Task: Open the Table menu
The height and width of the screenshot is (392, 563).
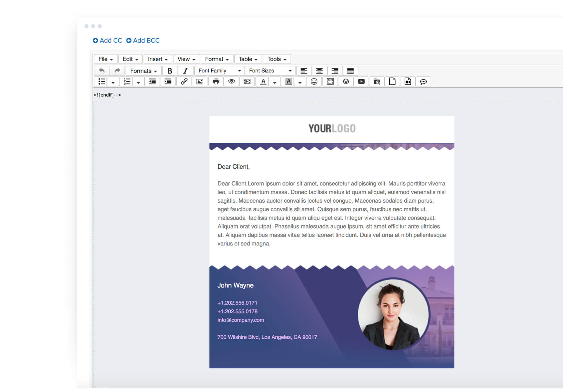Action: click(248, 59)
